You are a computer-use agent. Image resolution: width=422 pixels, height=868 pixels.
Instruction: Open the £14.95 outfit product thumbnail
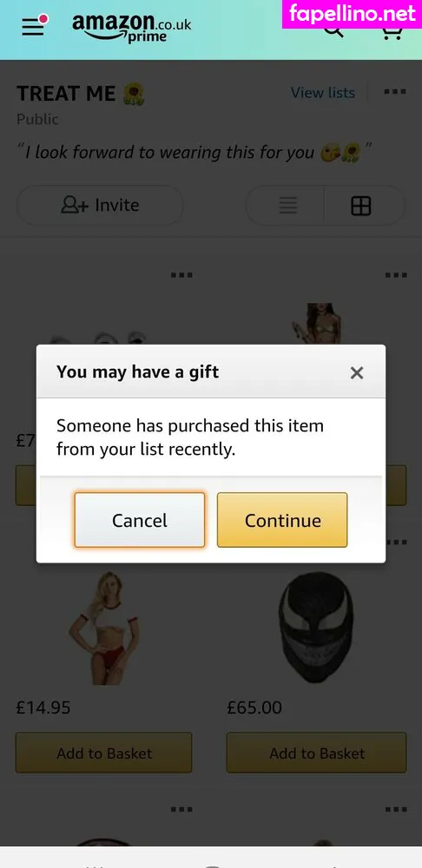104,628
